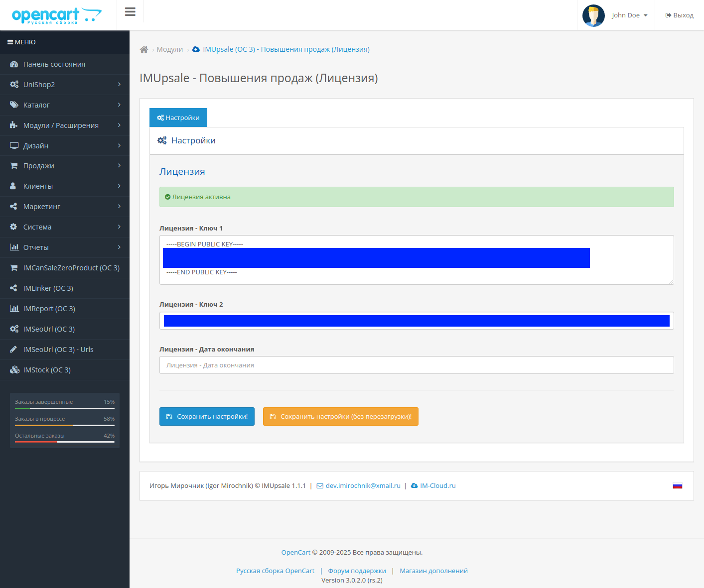Click the chart icon beside IMReport

[x=14, y=309]
